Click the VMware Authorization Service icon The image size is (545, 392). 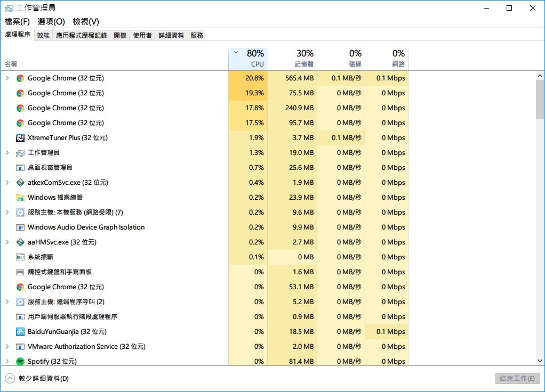coord(20,347)
